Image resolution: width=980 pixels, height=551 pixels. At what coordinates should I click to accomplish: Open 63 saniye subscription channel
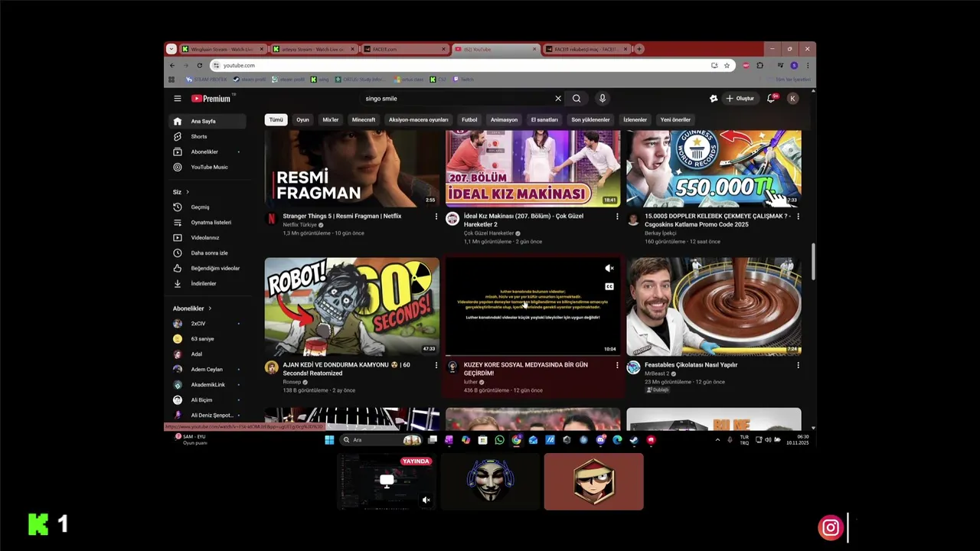point(207,339)
